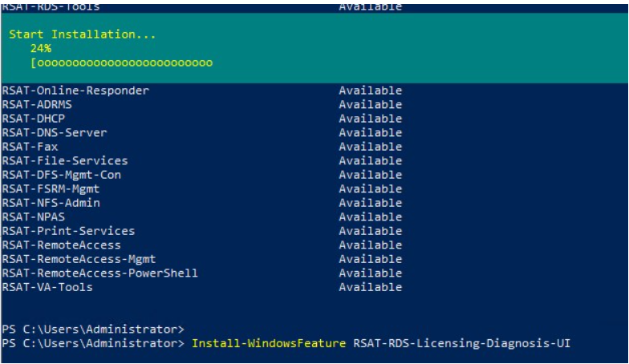629x364 pixels.
Task: Click the RSAT-NFS-Admin entry
Action: (x=51, y=203)
